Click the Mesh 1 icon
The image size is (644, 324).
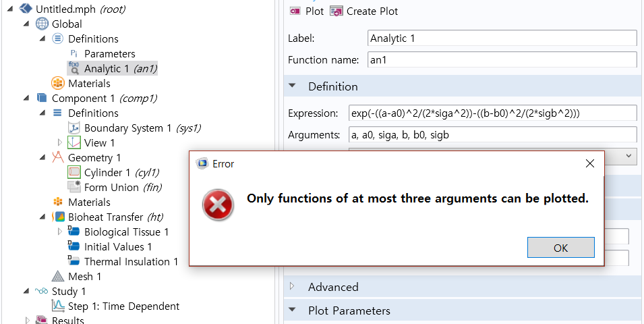click(x=59, y=277)
